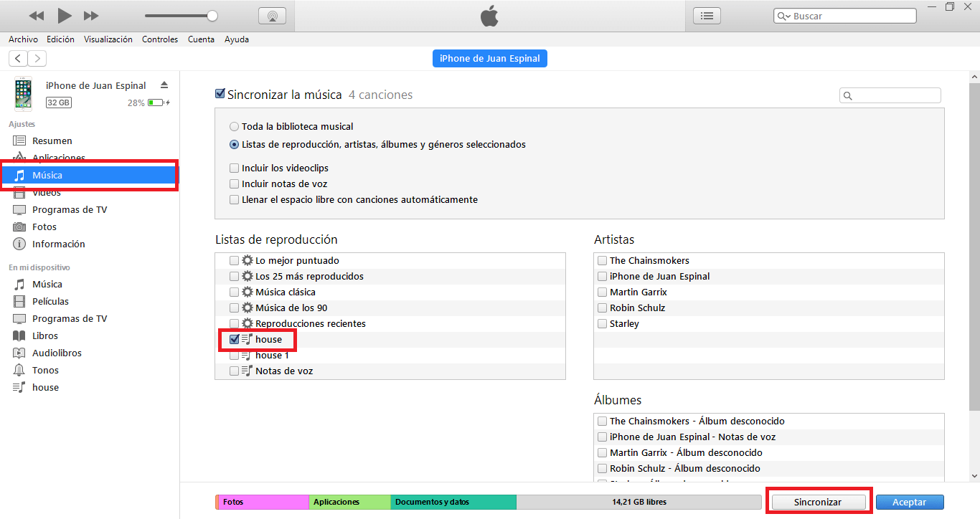Viewport: 980px width, 519px height.
Task: Check Robin Schulz artist
Action: click(603, 308)
